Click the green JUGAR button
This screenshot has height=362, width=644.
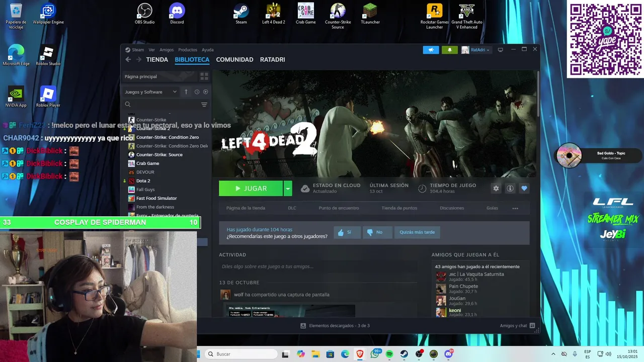(x=251, y=189)
